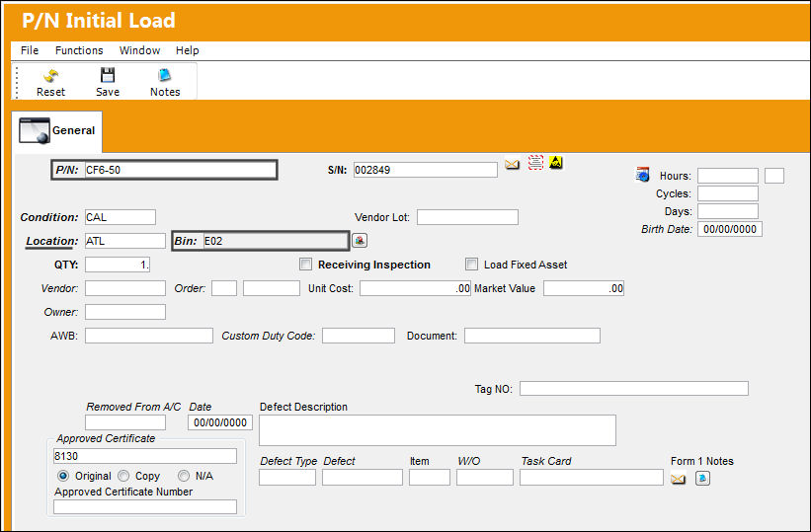Click the icon left of Hours label
Image resolution: width=811 pixels, height=532 pixels.
point(642,175)
